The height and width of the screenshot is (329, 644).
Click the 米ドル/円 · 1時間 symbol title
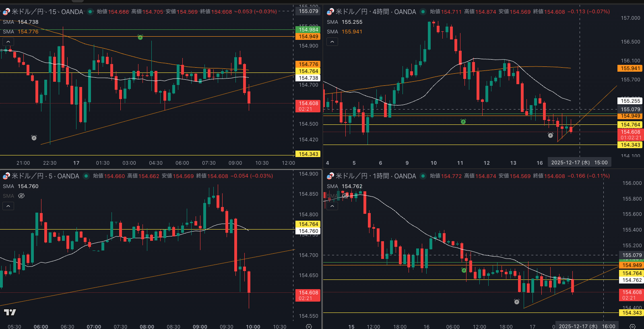click(375, 176)
